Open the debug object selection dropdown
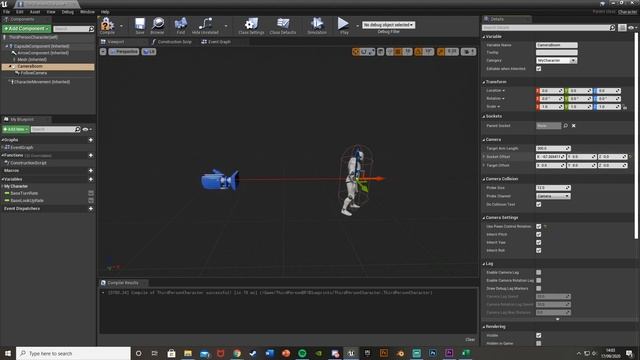Image resolution: width=640 pixels, height=360 pixels. [389, 25]
